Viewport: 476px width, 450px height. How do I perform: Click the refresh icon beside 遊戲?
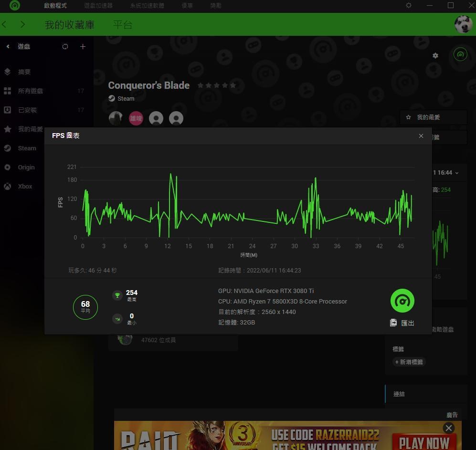pos(65,46)
